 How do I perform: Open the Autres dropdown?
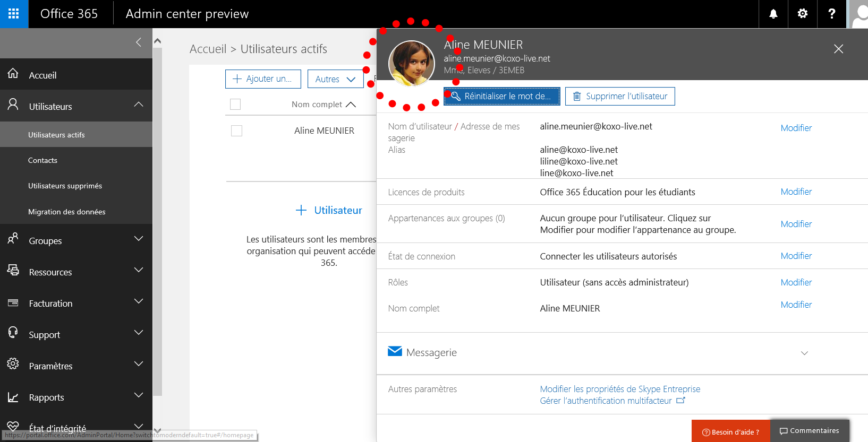[335, 79]
